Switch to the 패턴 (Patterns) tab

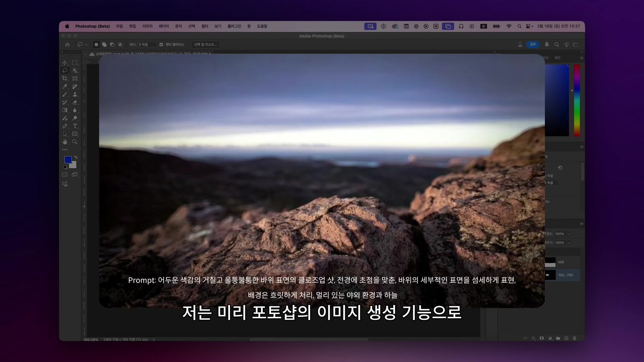(x=557, y=58)
